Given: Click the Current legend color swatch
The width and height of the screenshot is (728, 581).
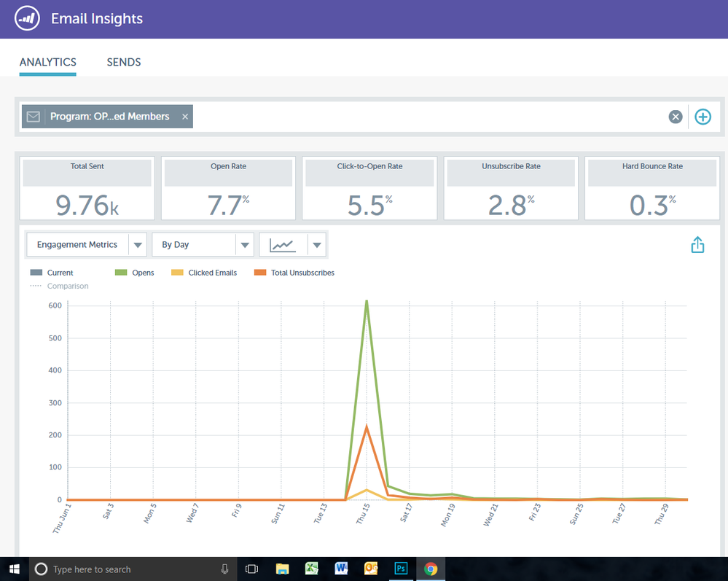Looking at the screenshot, I should click(36, 273).
